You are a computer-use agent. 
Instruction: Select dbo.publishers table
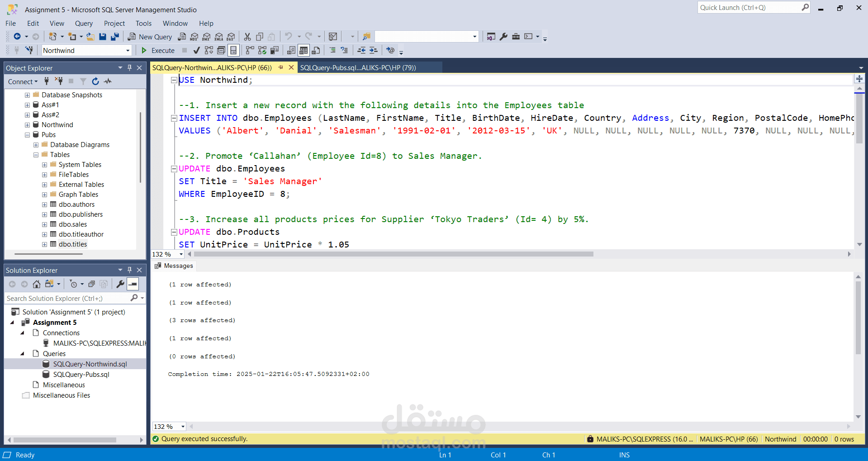point(81,214)
